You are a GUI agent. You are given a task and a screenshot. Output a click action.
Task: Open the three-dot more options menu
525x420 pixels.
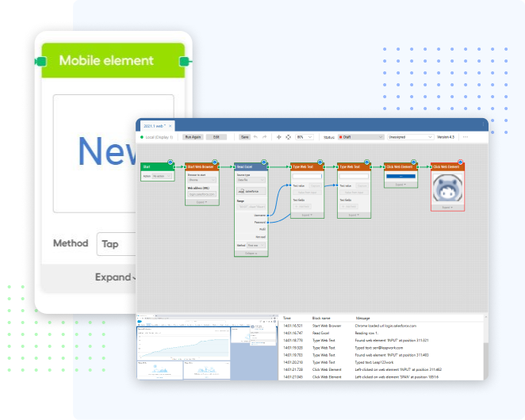click(x=466, y=137)
